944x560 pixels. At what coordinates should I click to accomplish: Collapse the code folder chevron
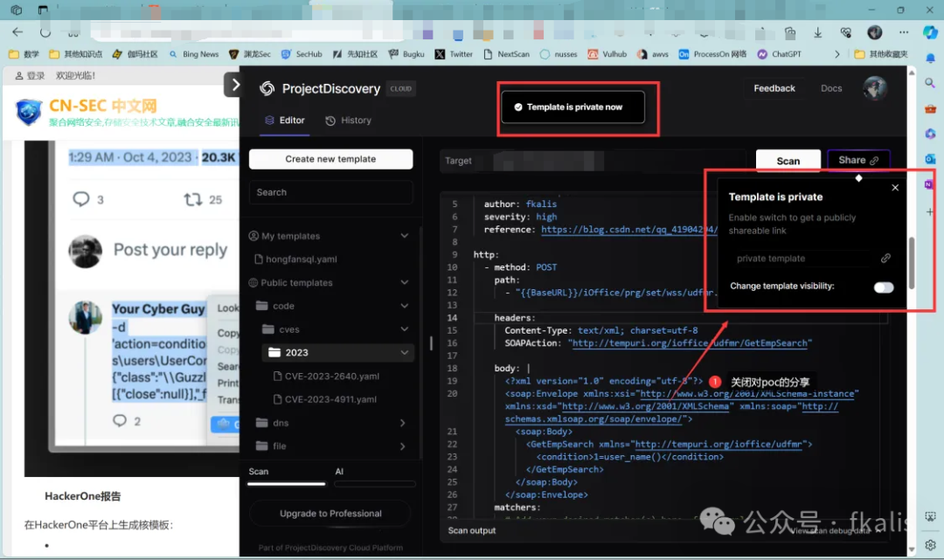click(404, 306)
